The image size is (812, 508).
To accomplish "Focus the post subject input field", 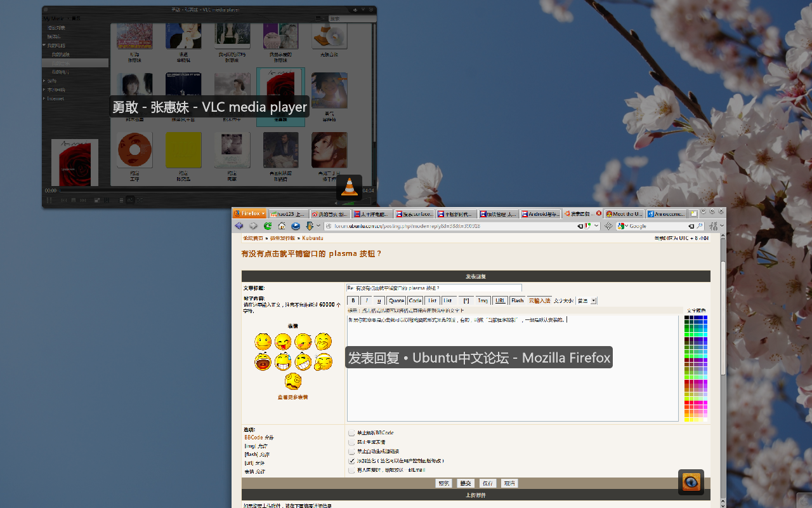I will click(434, 288).
